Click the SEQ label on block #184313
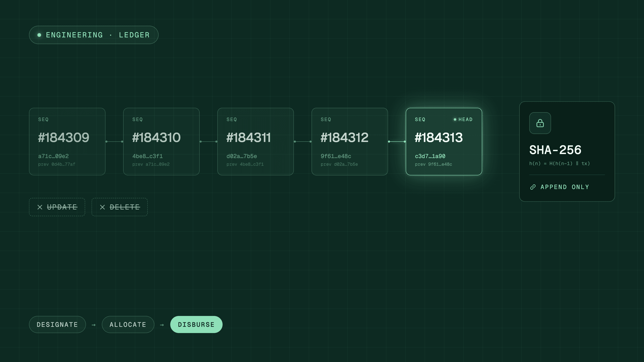This screenshot has width=644, height=362. [420, 119]
